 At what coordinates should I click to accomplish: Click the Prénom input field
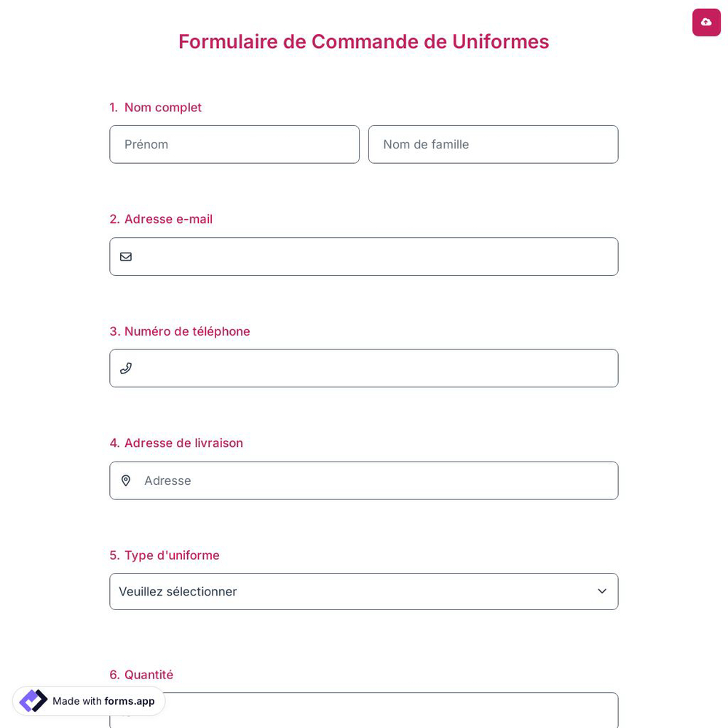point(234,144)
